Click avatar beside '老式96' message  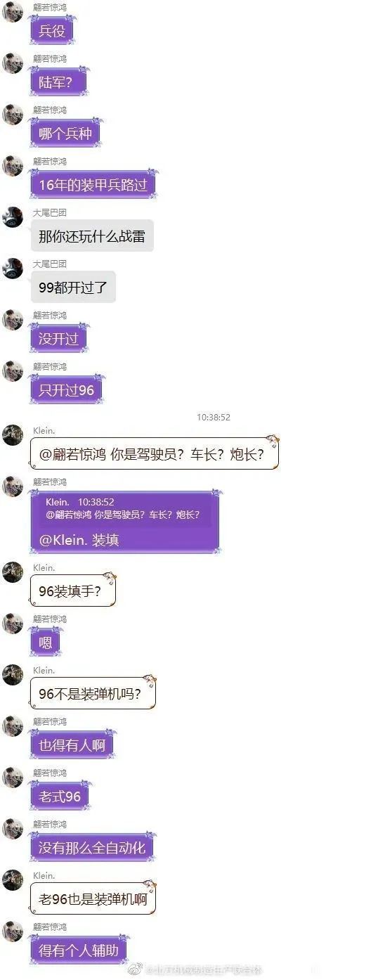(x=13, y=778)
